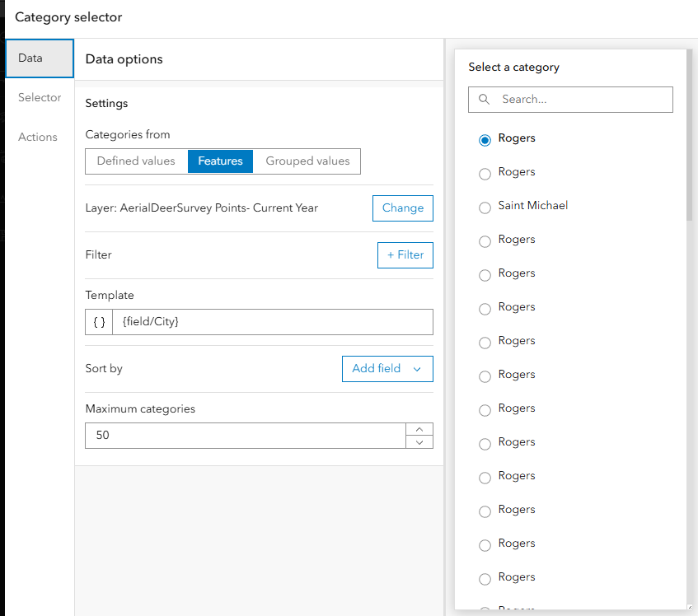This screenshot has height=616, width=698.
Task: Increase maximum categories with up arrow
Action: pos(419,429)
